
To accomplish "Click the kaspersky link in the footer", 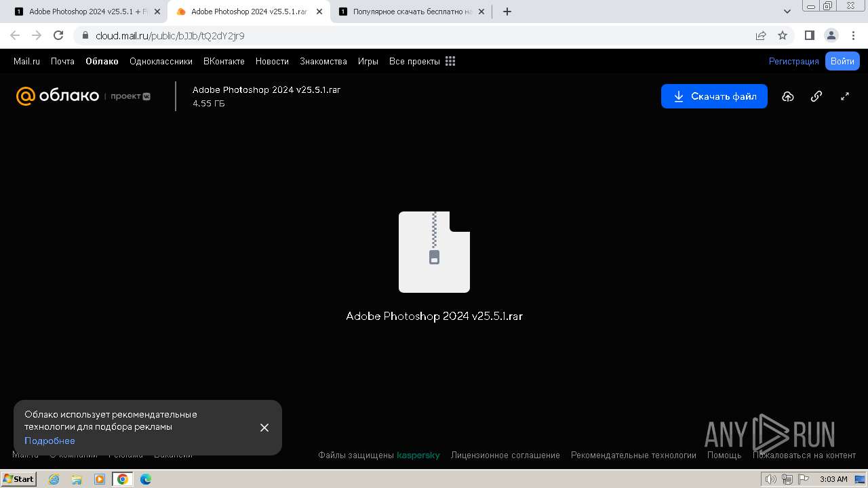I will pos(418,455).
